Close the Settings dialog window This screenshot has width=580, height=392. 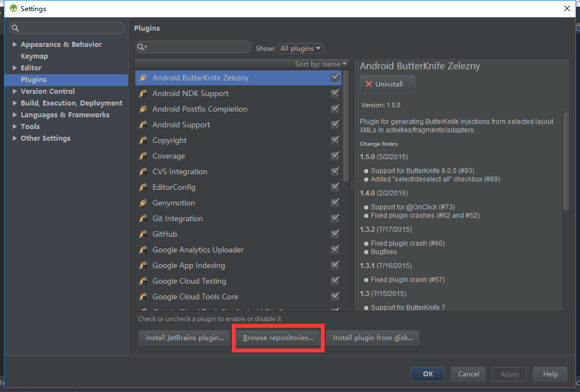(567, 8)
